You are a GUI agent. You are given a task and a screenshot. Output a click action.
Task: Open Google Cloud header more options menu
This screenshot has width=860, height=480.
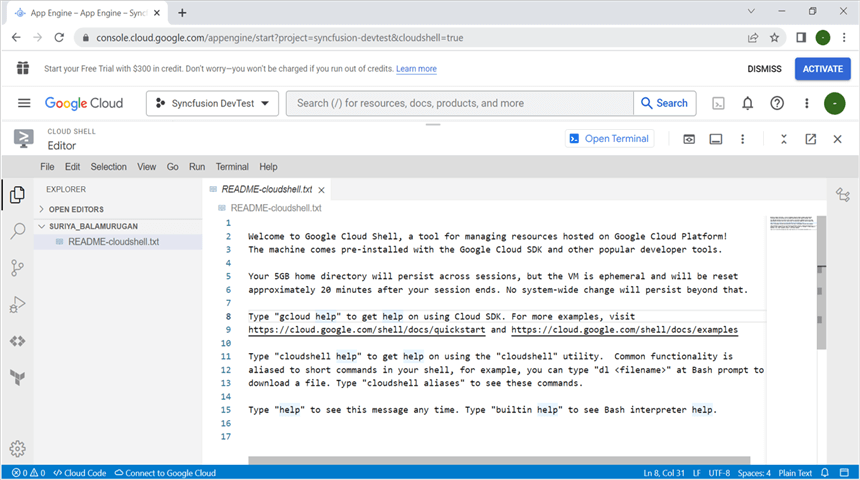pyautogui.click(x=806, y=103)
